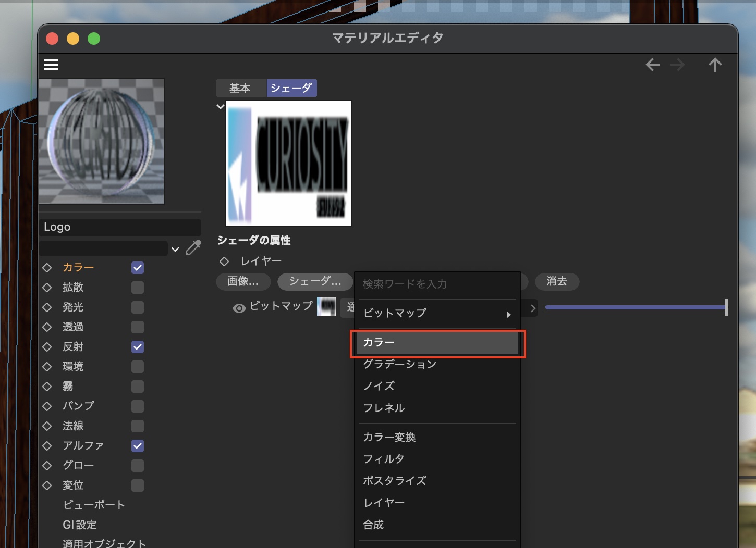Toggle bitmap layer visibility eye
The height and width of the screenshot is (548, 756).
click(239, 308)
